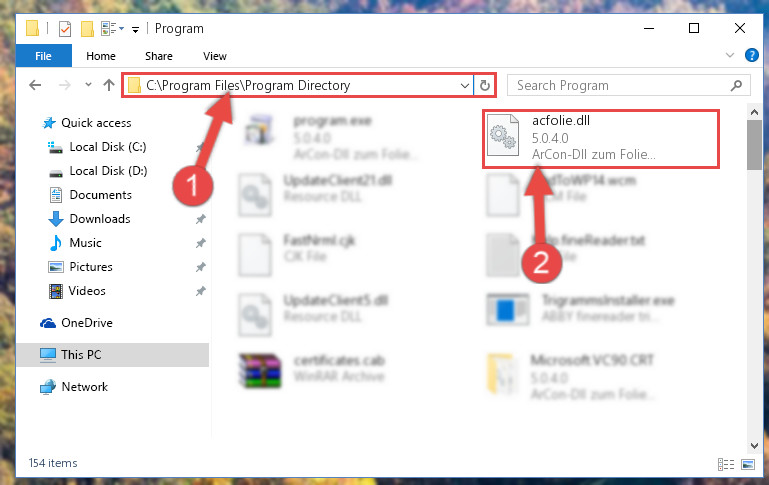The width and height of the screenshot is (769, 485).
Task: Refresh the current folder view
Action: click(x=485, y=85)
